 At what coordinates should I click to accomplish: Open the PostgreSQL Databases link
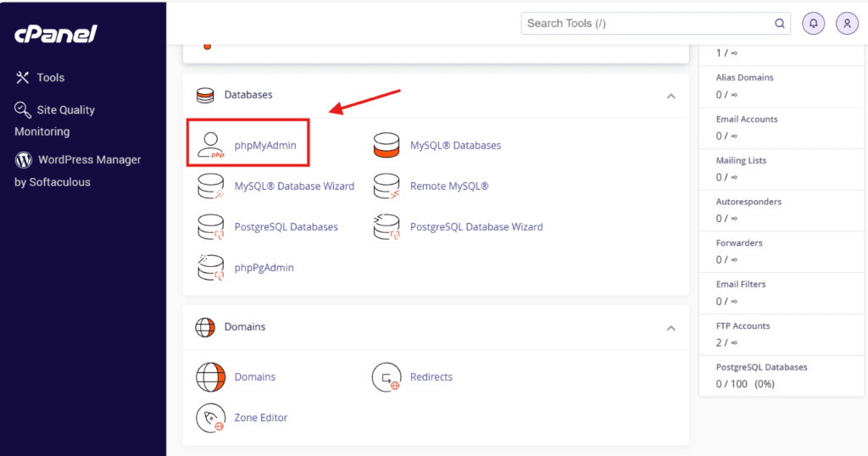pyautogui.click(x=286, y=227)
